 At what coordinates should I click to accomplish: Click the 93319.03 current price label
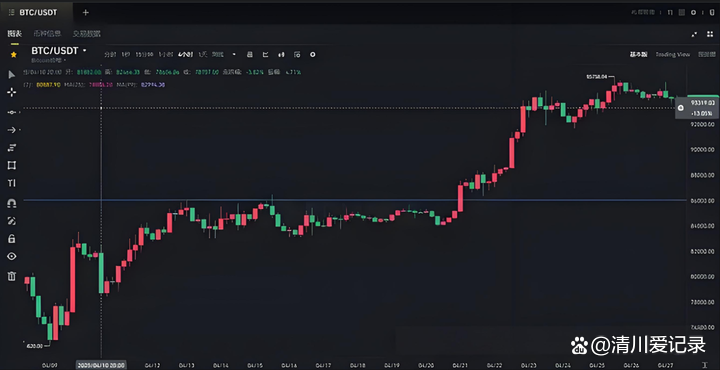703,103
